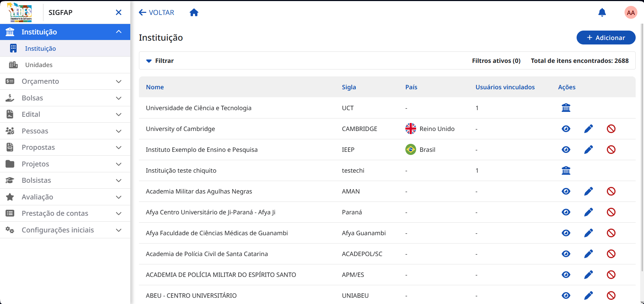
Task: Click the Adicionar button
Action: 606,38
